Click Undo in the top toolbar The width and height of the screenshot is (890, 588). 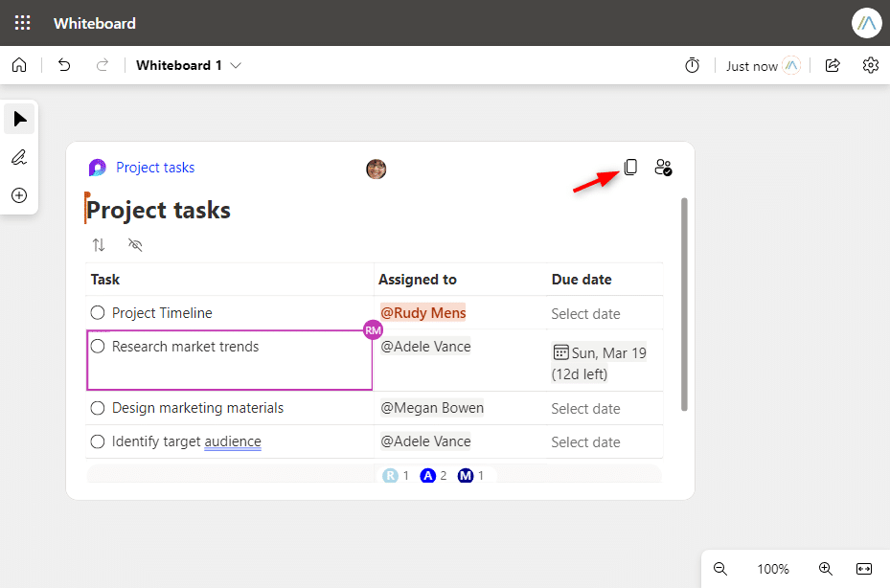(65, 65)
